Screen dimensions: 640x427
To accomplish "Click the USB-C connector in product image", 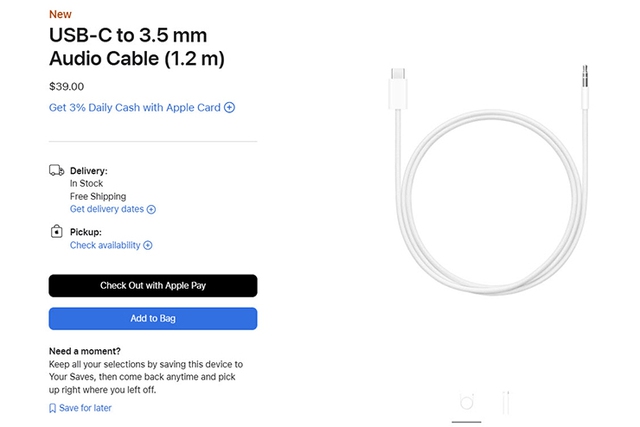I will coord(398,89).
